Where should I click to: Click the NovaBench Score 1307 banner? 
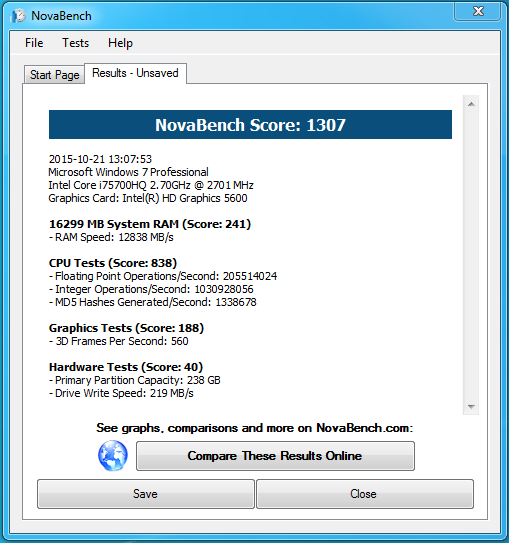pos(250,125)
